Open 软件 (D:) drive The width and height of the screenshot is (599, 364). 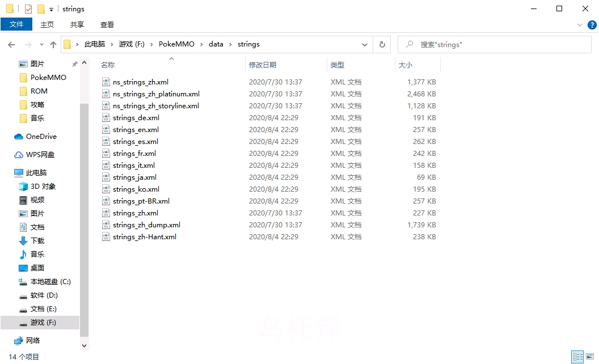[44, 295]
